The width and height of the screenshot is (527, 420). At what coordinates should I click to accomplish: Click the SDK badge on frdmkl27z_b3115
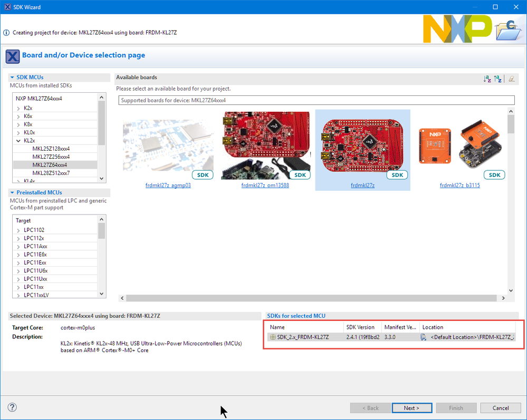pos(494,175)
